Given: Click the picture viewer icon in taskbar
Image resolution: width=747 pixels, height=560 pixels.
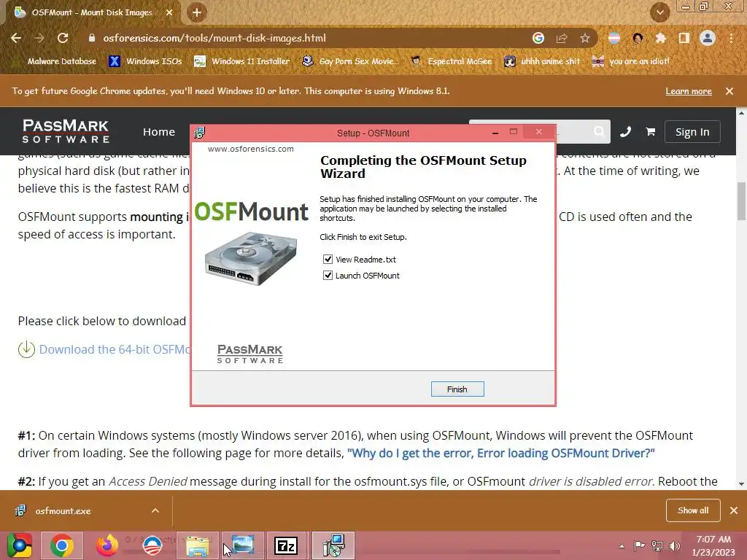Looking at the screenshot, I should coord(243,545).
